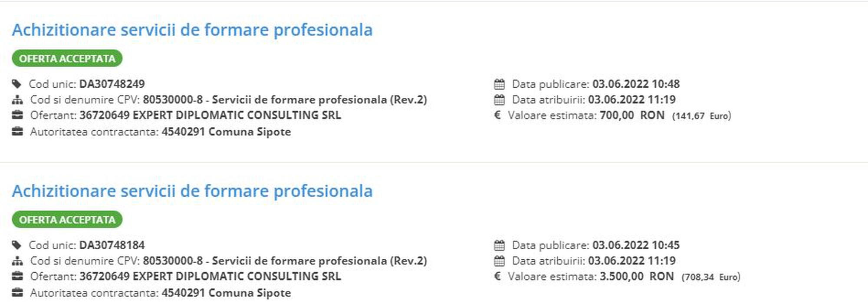868x304 pixels.
Task: Click the tag icon beside DA30748184
Action: tap(16, 245)
